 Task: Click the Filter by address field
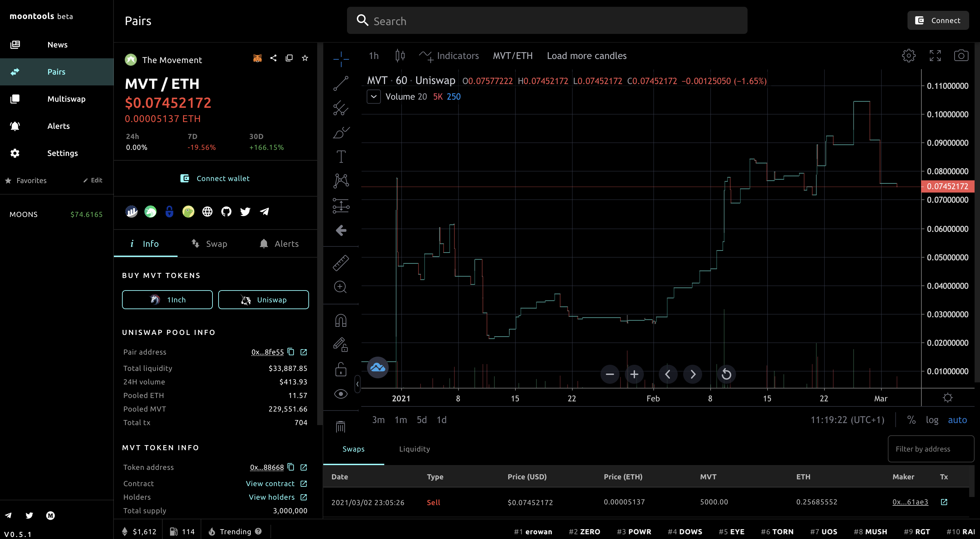click(931, 449)
